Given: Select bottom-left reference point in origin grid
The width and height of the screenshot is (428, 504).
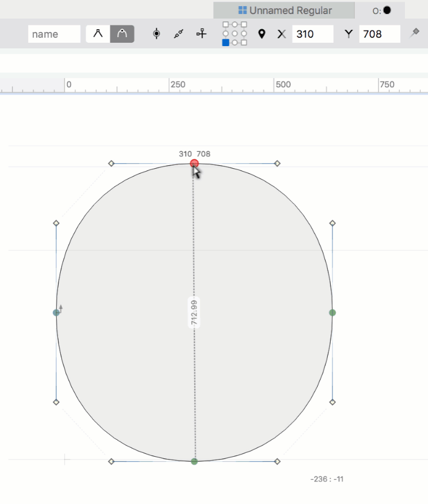Looking at the screenshot, I should pos(226,42).
